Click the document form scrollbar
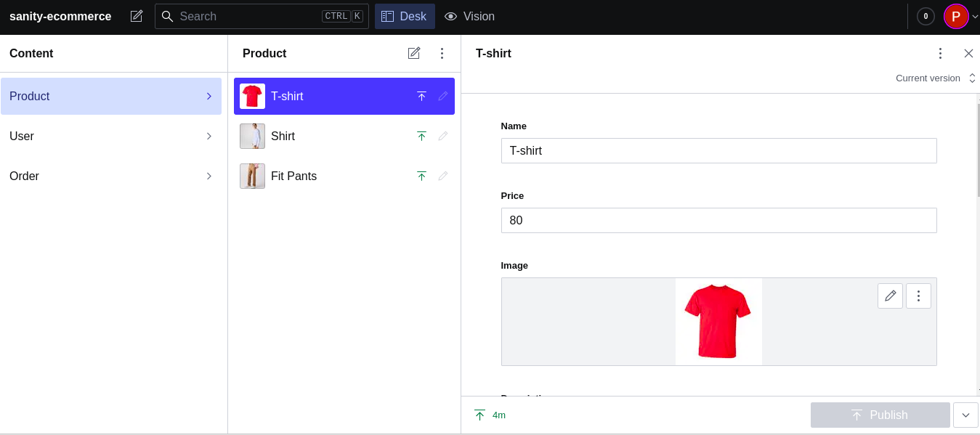This screenshot has height=435, width=980. pyautogui.click(x=978, y=150)
